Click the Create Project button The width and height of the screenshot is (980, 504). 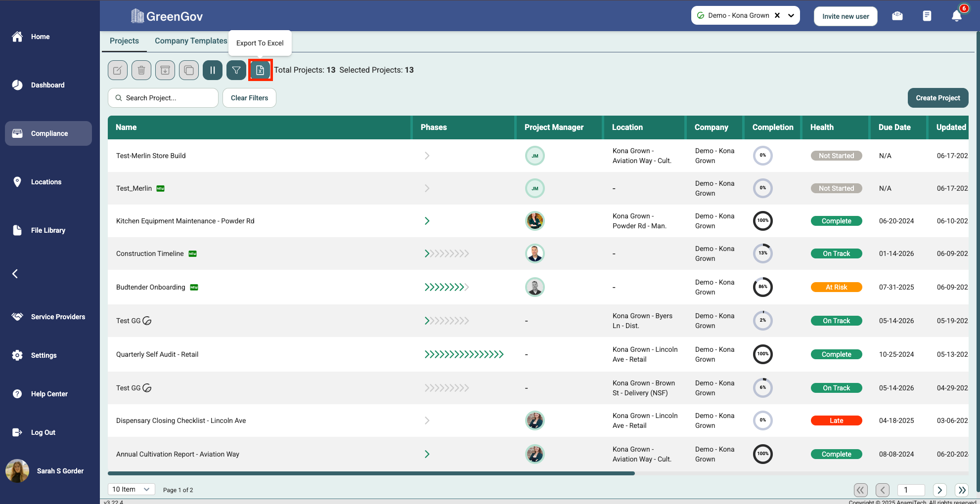[x=938, y=98]
